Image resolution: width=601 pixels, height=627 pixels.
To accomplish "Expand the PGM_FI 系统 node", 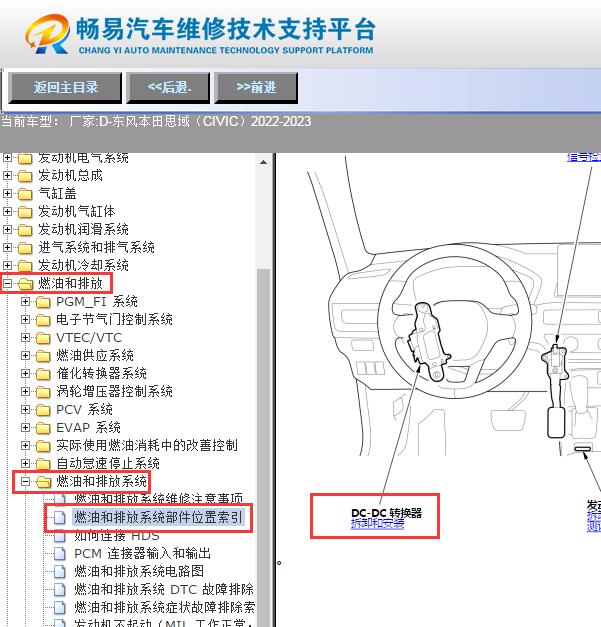I will (x=25, y=302).
